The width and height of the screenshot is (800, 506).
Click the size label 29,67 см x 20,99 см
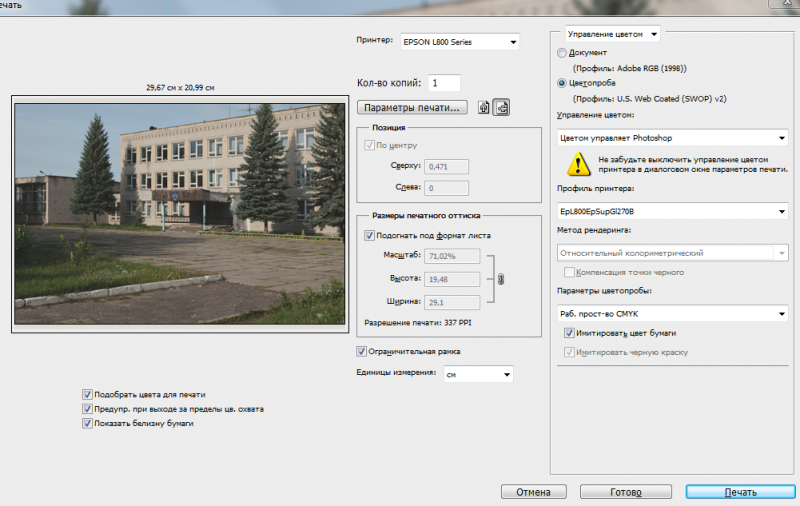[180, 88]
